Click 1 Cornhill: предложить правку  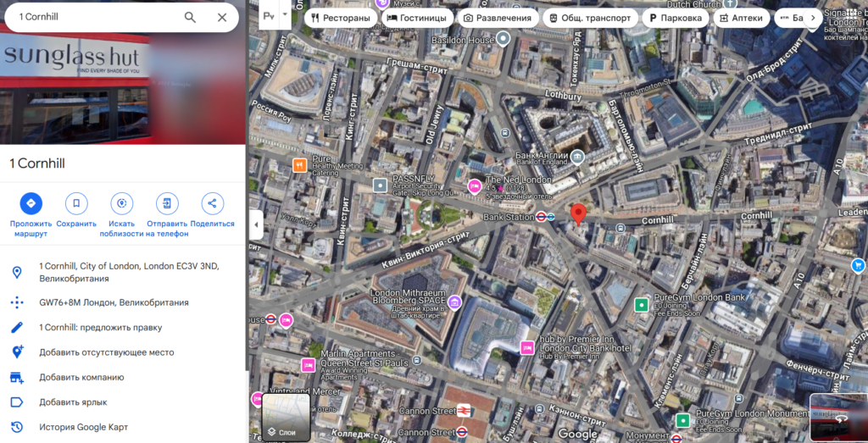[100, 327]
